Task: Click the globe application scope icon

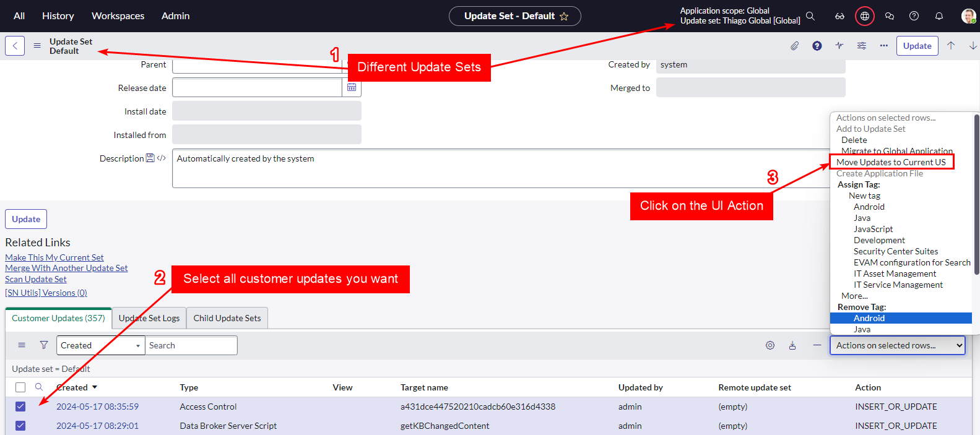Action: pyautogui.click(x=864, y=16)
